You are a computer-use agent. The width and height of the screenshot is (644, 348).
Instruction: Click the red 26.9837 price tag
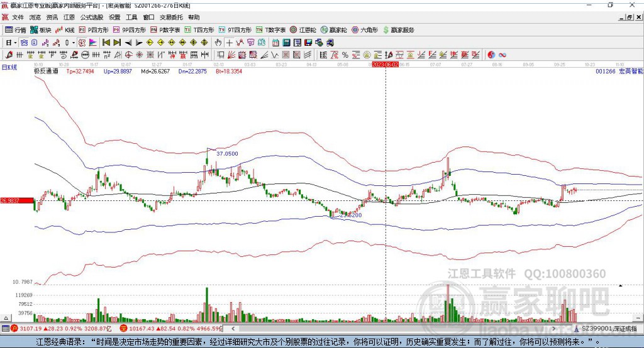coord(17,200)
